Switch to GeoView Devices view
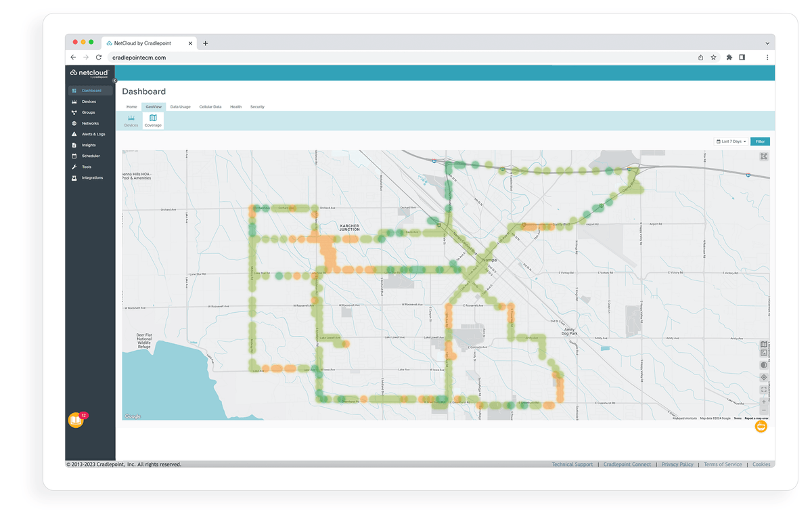 pyautogui.click(x=131, y=121)
